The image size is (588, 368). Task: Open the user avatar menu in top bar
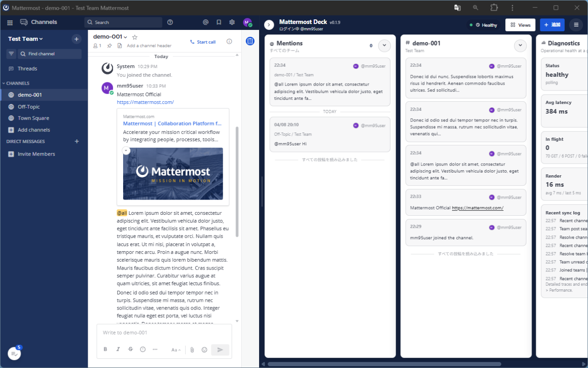coord(248,23)
